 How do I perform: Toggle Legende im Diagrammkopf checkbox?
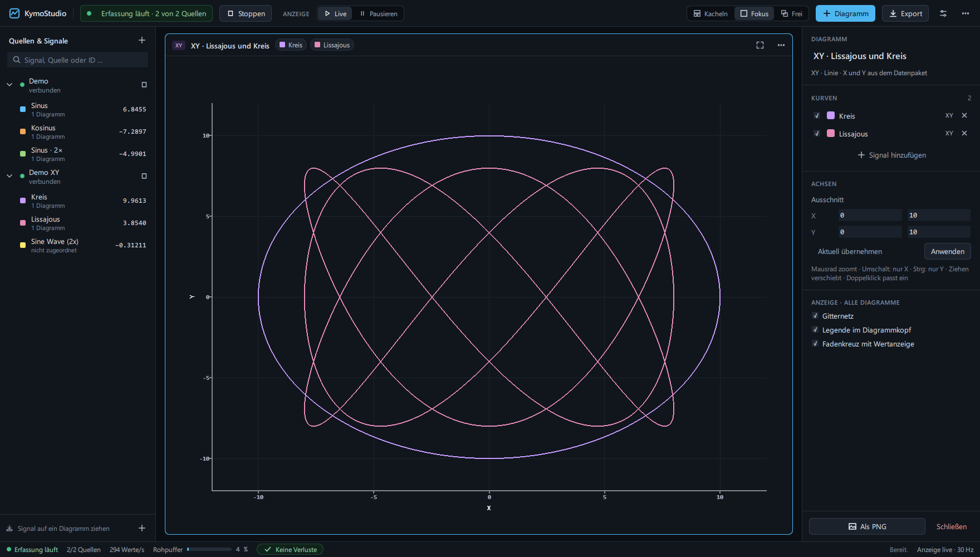[815, 330]
